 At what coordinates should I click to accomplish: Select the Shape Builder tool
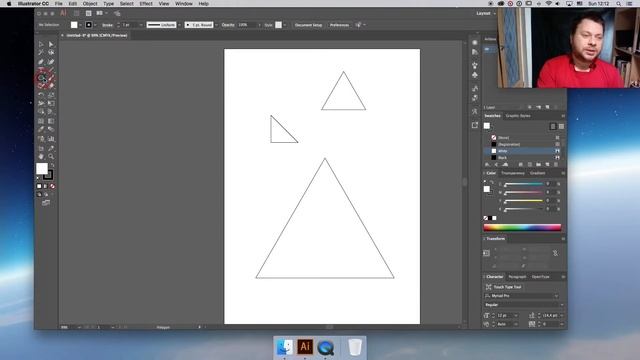41,112
